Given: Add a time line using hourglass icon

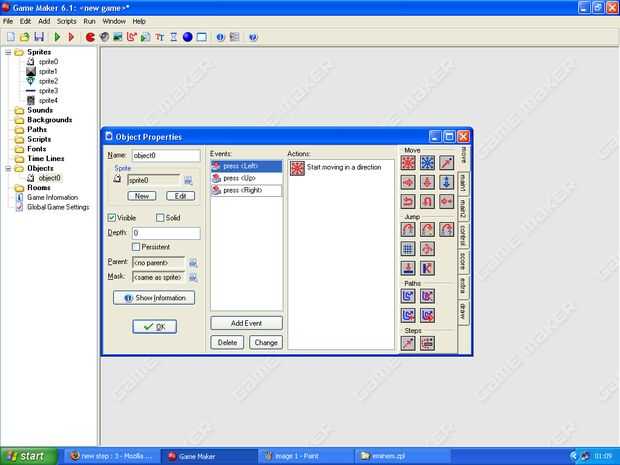Looking at the screenshot, I should tap(174, 37).
